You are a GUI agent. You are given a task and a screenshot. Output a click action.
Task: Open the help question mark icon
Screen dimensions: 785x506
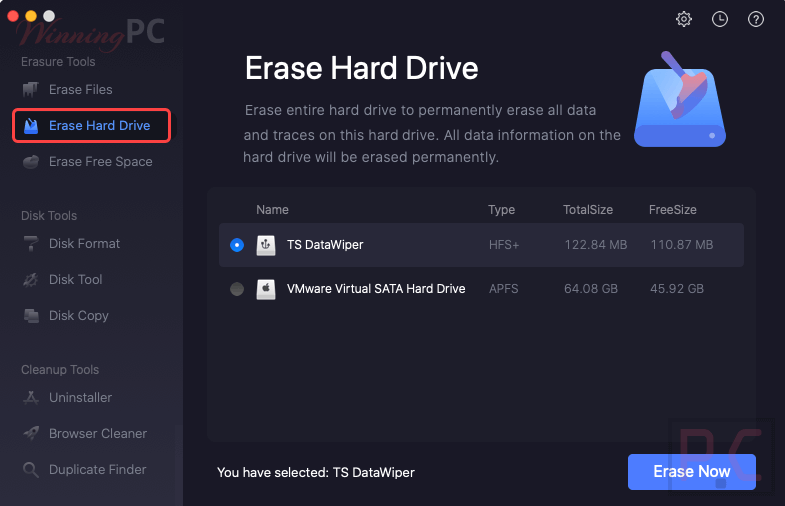[755, 19]
